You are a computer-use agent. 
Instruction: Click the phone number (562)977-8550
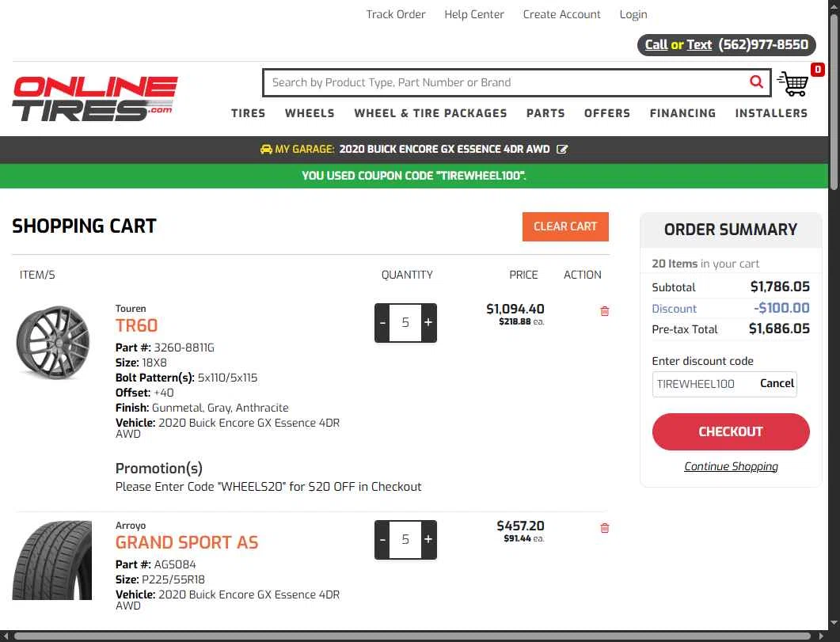pyautogui.click(x=763, y=45)
